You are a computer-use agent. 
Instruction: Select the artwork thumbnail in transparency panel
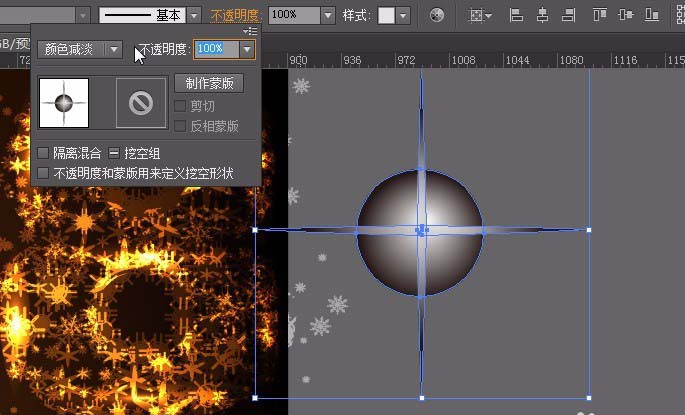pos(64,103)
